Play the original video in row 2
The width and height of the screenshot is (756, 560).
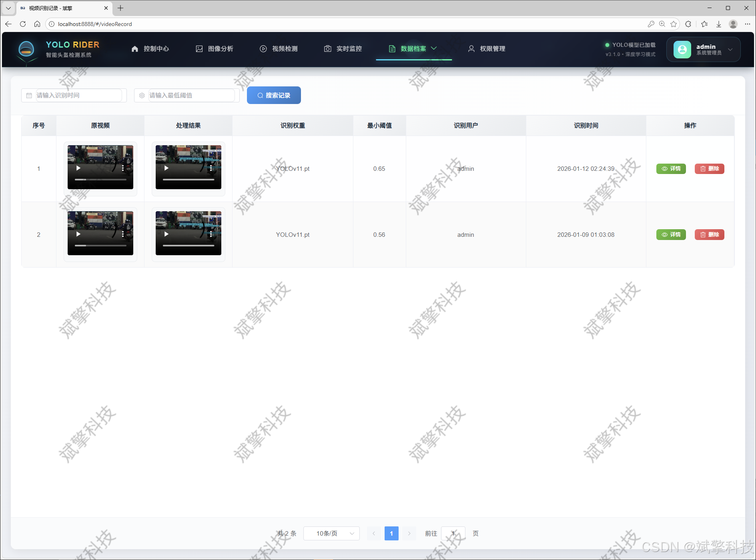point(78,234)
